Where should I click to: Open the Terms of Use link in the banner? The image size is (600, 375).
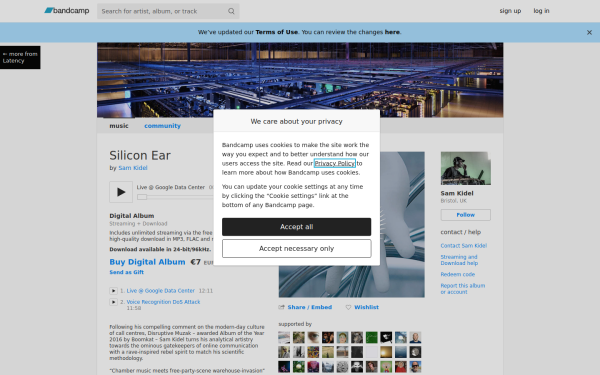click(277, 32)
